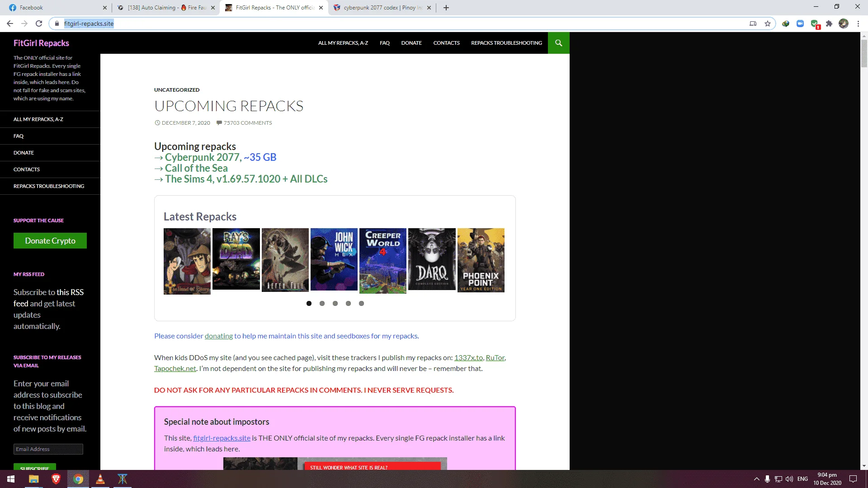
Task: Close the cyberpunk 2077 codex tab
Action: coord(429,8)
